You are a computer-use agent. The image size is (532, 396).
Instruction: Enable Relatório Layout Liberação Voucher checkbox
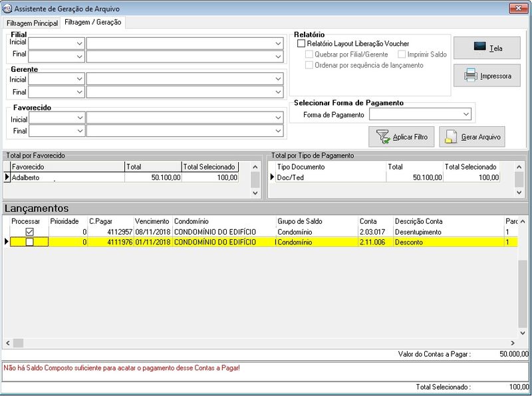click(x=301, y=43)
